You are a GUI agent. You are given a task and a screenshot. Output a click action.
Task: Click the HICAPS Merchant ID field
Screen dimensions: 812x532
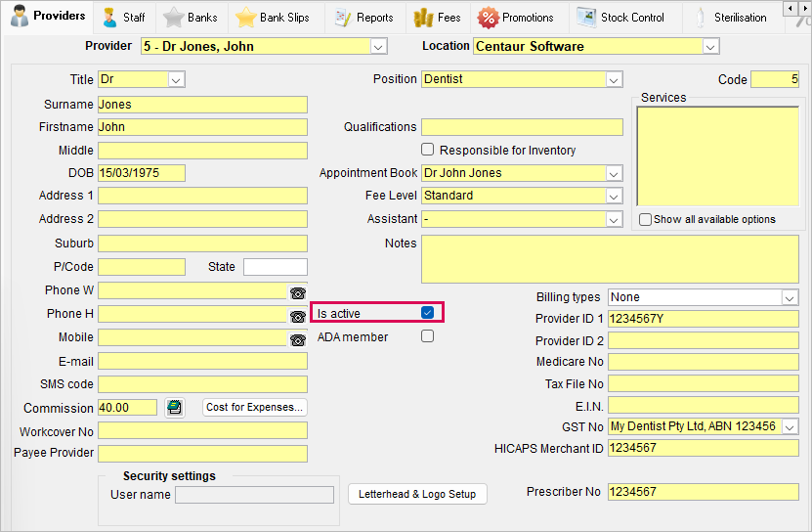point(703,448)
